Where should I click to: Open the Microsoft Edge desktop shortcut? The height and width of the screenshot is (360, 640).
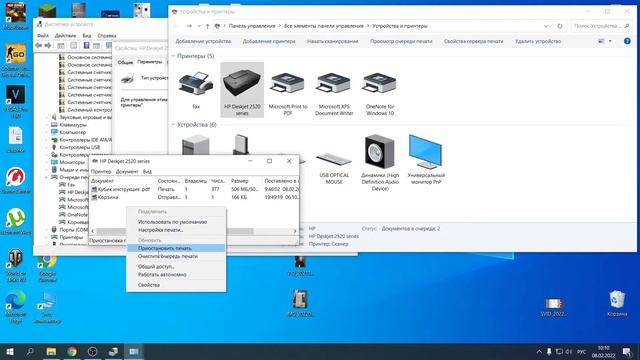tap(16, 306)
